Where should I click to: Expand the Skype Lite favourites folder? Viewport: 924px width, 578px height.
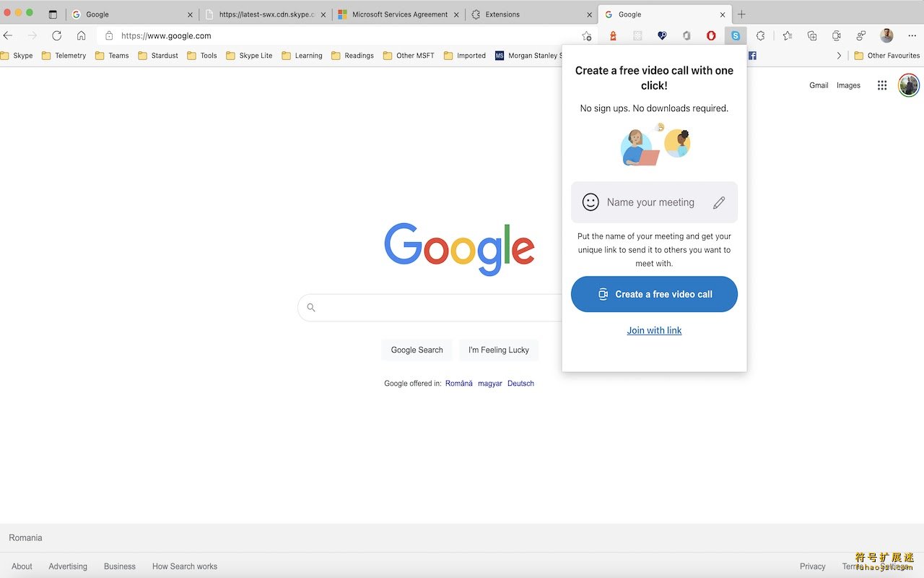249,56
